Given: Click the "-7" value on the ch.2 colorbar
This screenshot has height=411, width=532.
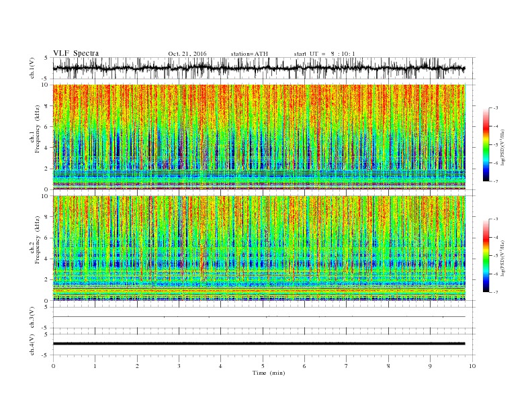Looking at the screenshot, I should click(496, 292).
